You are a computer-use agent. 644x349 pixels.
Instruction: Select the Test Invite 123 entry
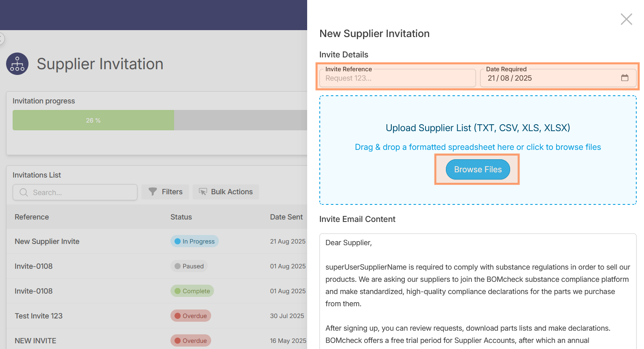pyautogui.click(x=39, y=316)
